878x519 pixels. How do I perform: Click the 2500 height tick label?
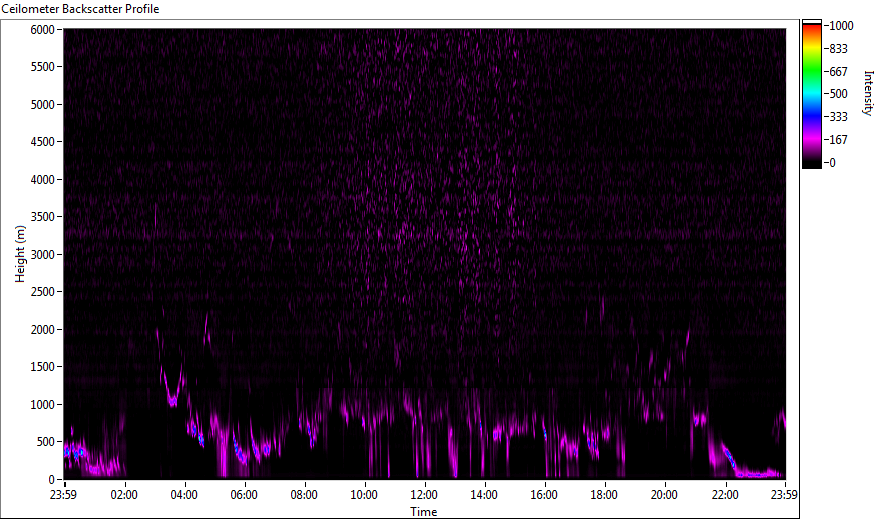click(43, 292)
